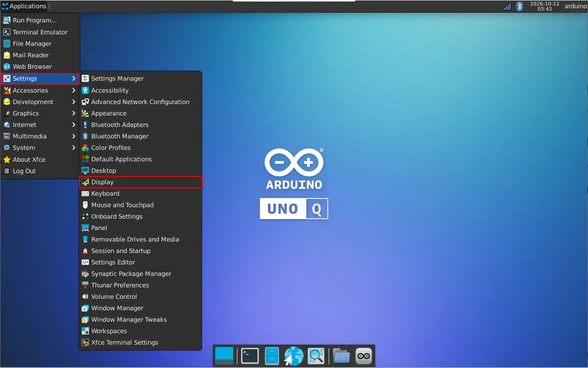588x368 pixels.
Task: Open Volume Control
Action: 140,297
